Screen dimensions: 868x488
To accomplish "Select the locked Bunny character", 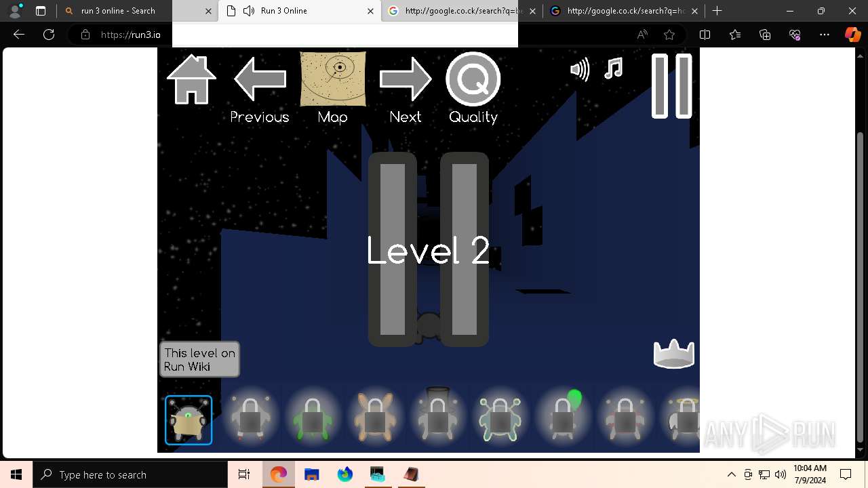I will coord(375,417).
